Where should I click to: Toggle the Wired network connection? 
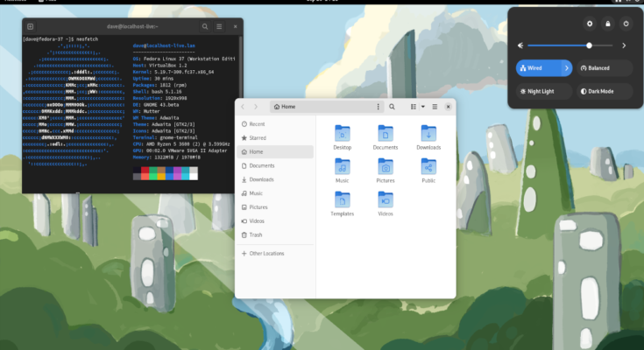[538, 67]
